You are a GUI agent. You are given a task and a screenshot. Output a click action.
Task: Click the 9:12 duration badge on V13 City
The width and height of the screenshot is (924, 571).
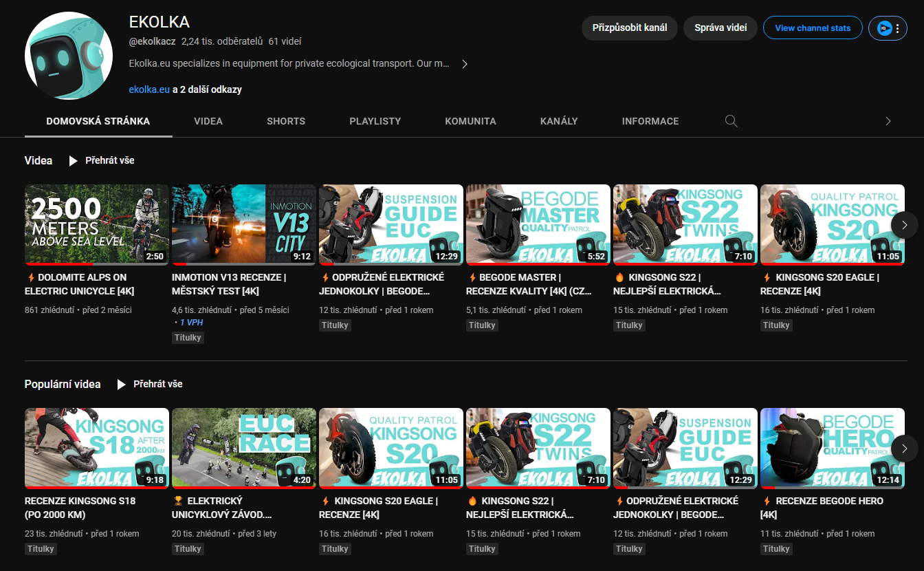[302, 257]
